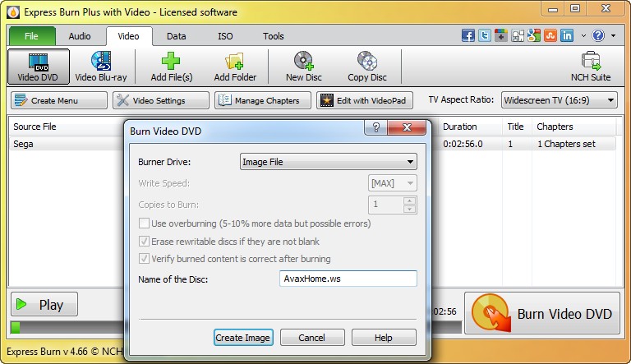The width and height of the screenshot is (631, 364).
Task: Click the '1 Chapters set' cell
Action: pyautogui.click(x=566, y=144)
